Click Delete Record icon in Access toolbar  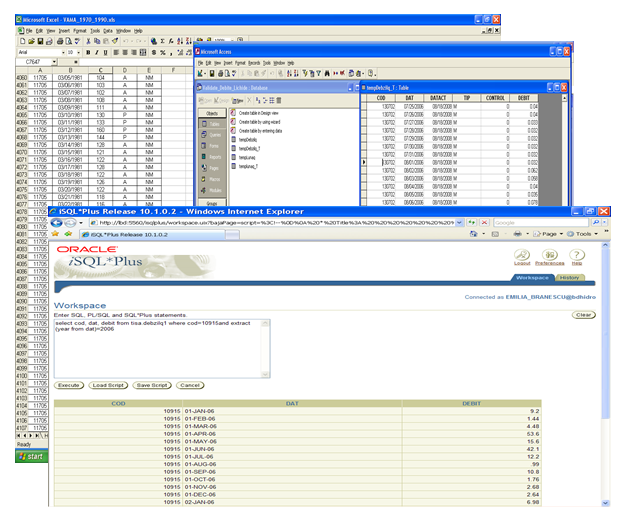[x=342, y=73]
